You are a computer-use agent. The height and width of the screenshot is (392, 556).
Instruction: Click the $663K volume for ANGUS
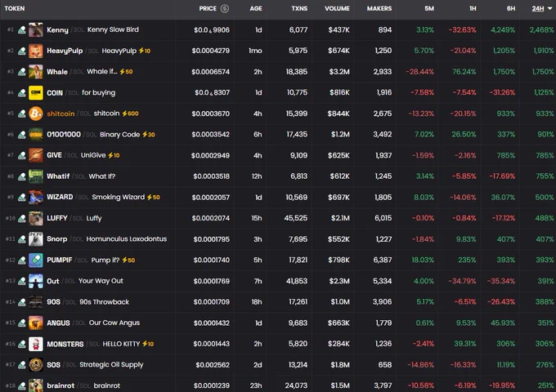coord(339,323)
